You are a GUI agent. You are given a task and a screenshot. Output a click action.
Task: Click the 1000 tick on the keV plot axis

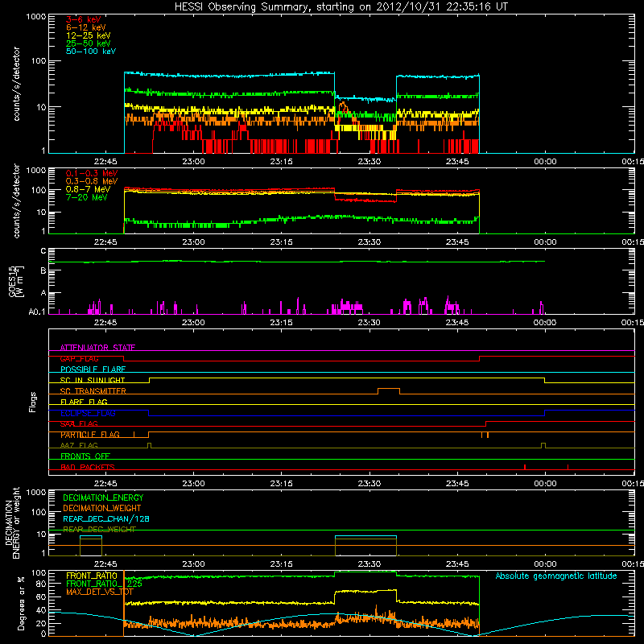pos(36,17)
